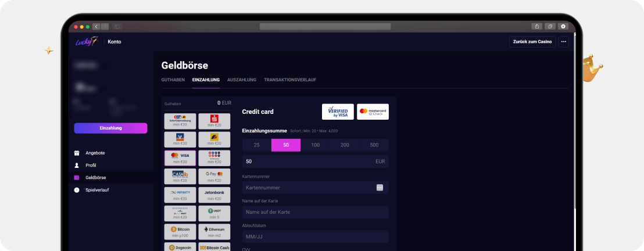Click the Name auf der Karte field
Viewport: 644px width, 251px height.
314,212
